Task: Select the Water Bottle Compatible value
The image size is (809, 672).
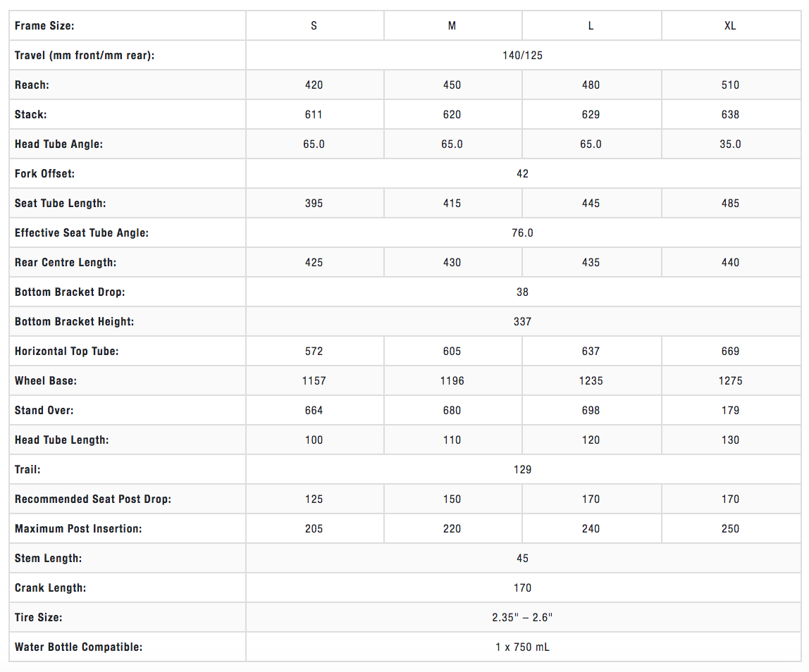Action: pyautogui.click(x=522, y=647)
